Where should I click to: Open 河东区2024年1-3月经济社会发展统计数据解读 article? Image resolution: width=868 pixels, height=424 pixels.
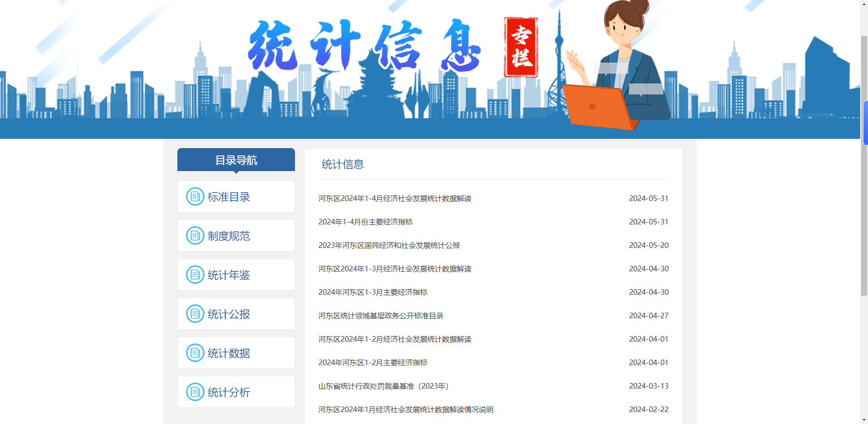[395, 269]
